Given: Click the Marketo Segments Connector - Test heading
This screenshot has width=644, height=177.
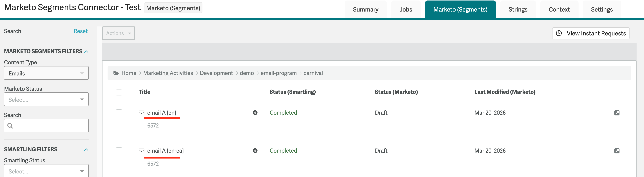Looking at the screenshot, I should tap(73, 7).
